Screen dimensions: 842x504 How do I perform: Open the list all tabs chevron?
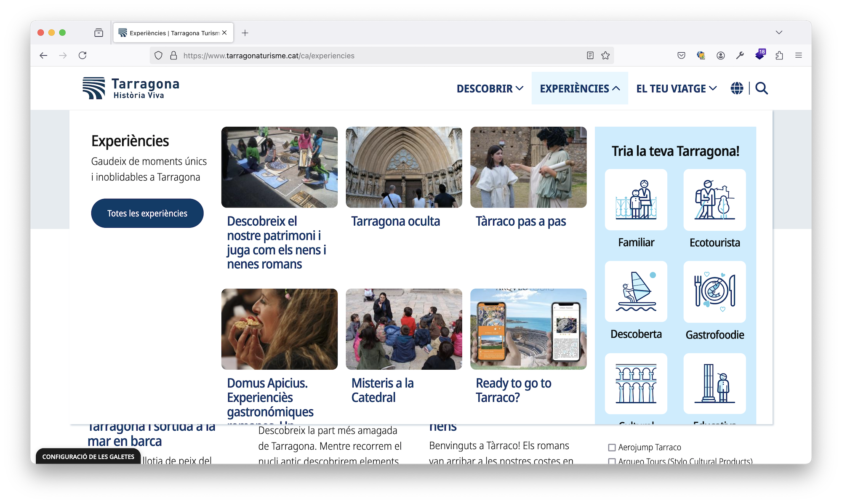click(779, 32)
